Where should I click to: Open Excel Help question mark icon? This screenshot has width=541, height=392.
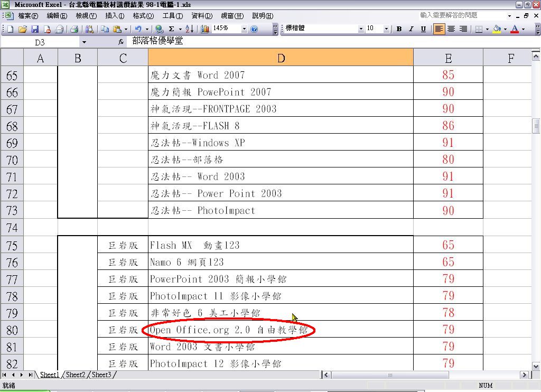coord(254,29)
